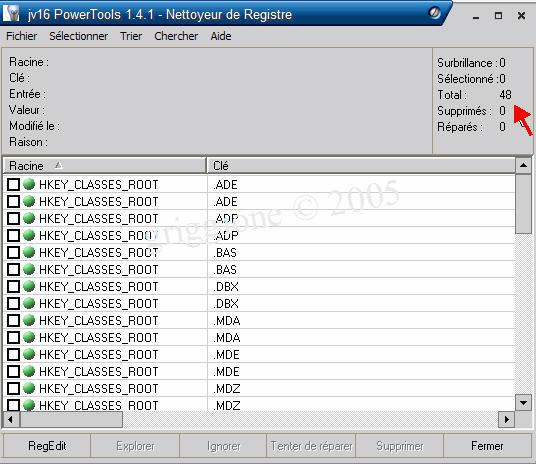This screenshot has height=464, width=536.
Task: Click the scroll-right arrow of horizontal scrollbar
Action: coord(507,419)
